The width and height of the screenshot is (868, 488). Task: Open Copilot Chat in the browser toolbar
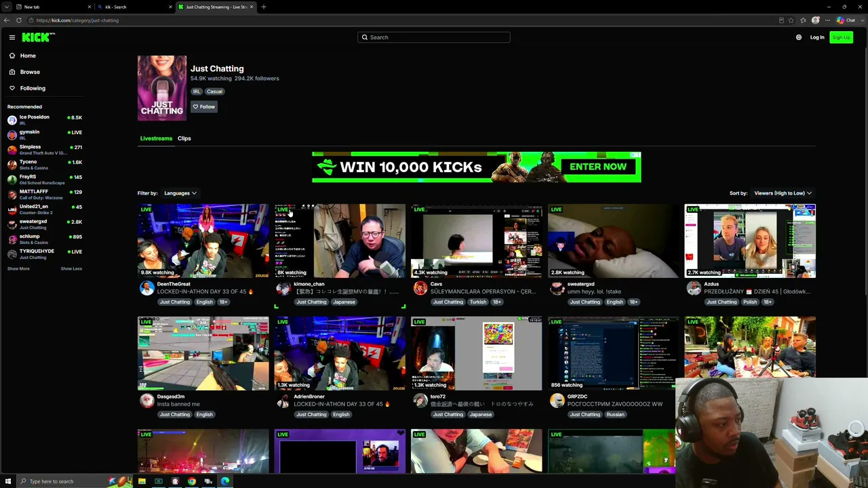coord(846,20)
